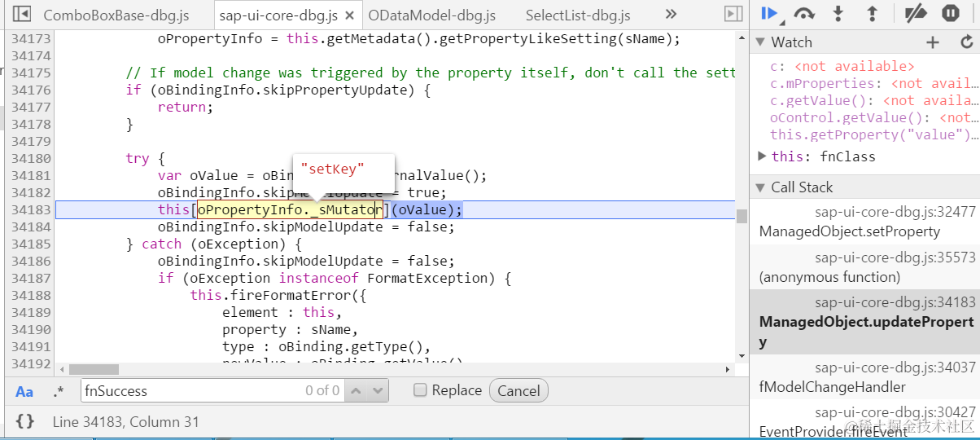
Task: Switch to SelectList-dbg.js tab
Action: tap(578, 15)
